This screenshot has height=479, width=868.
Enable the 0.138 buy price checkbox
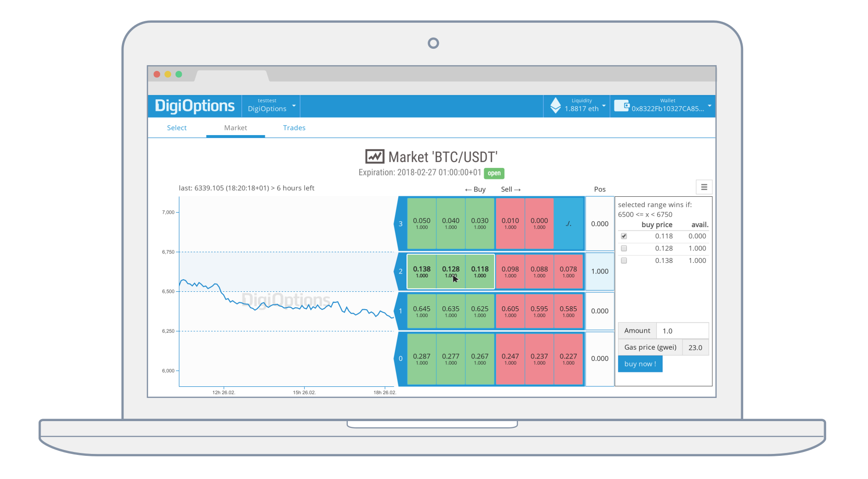pos(624,260)
